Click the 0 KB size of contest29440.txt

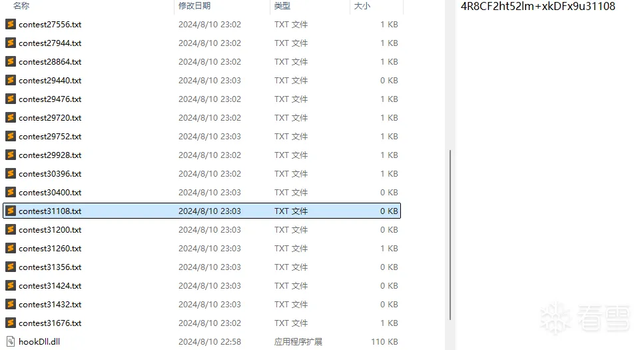pyautogui.click(x=389, y=80)
